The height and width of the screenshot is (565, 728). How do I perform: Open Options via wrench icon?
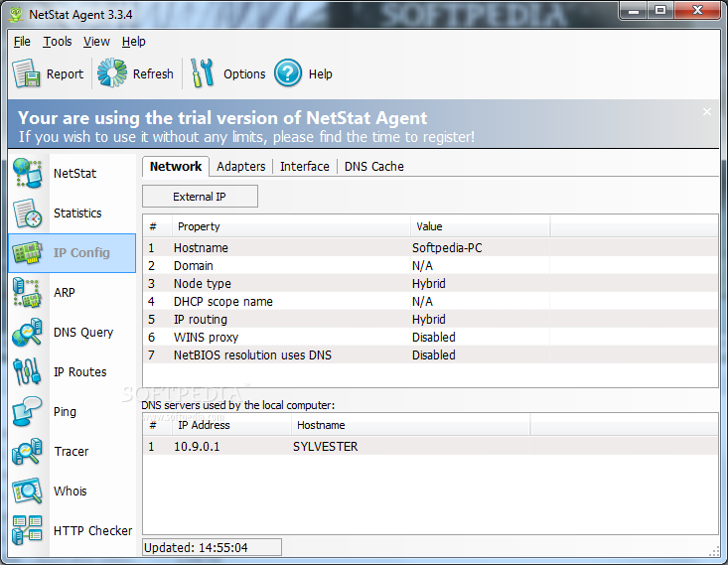coord(202,72)
